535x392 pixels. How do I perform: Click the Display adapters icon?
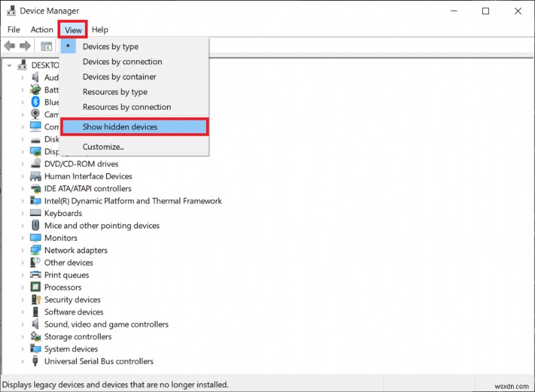tap(35, 151)
